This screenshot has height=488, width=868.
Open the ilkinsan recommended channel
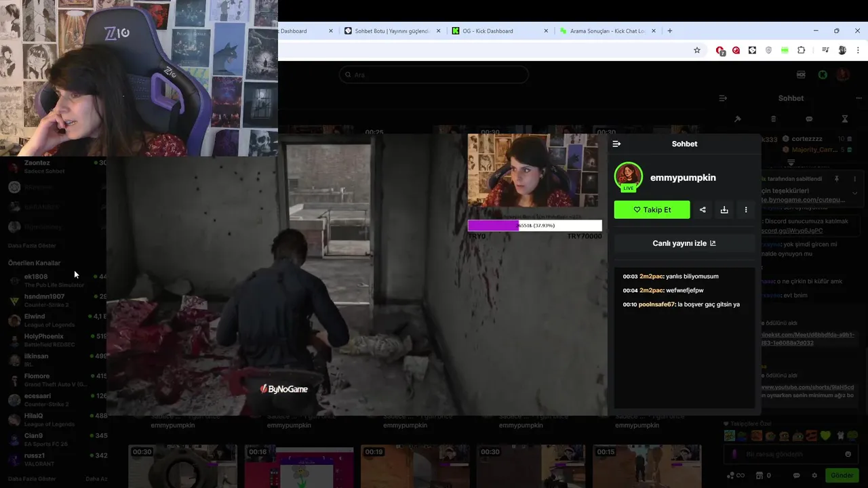point(57,360)
